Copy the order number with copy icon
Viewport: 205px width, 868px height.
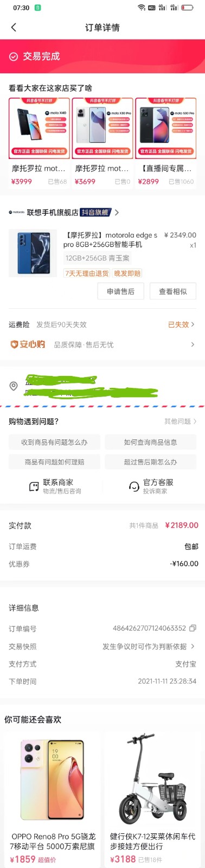pyautogui.click(x=193, y=628)
